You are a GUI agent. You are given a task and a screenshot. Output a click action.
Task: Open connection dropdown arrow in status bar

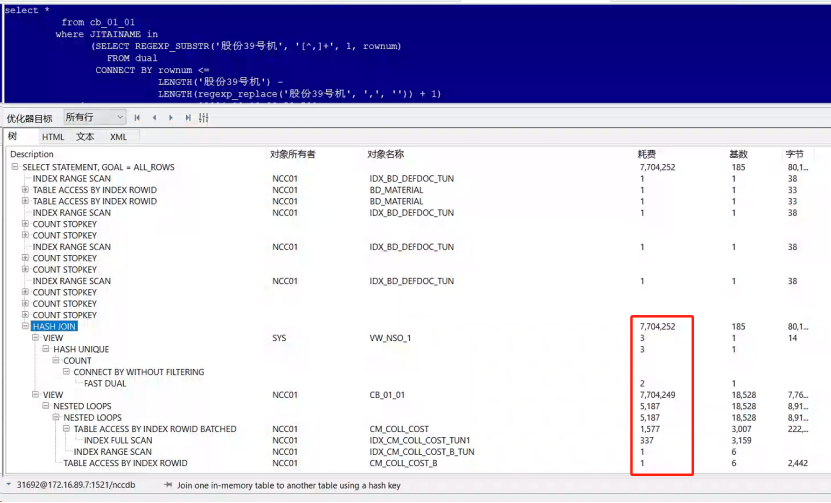pyautogui.click(x=8, y=484)
